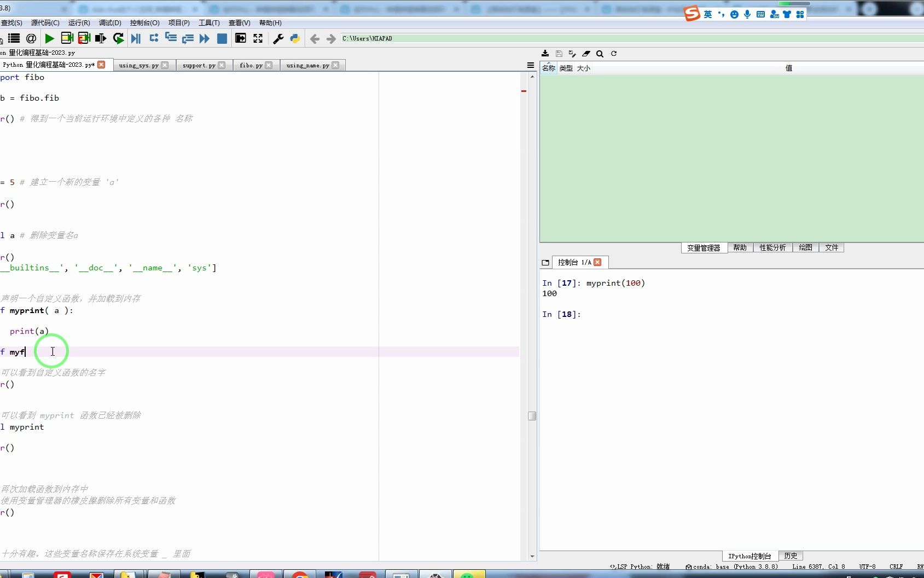This screenshot has height=578, width=924.
Task: Click the editor vertical scrollbar thumb
Action: (532, 416)
